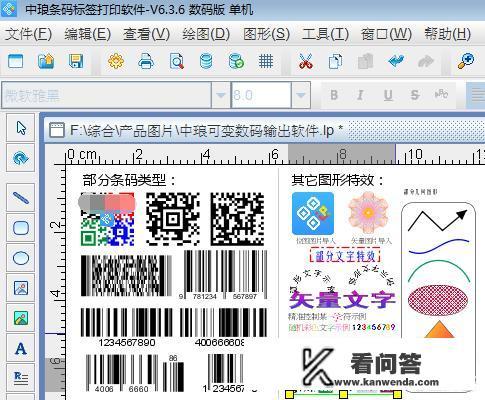This screenshot has width=485, height=400.
Task: Cut selection with the scissors icon
Action: coord(305,61)
